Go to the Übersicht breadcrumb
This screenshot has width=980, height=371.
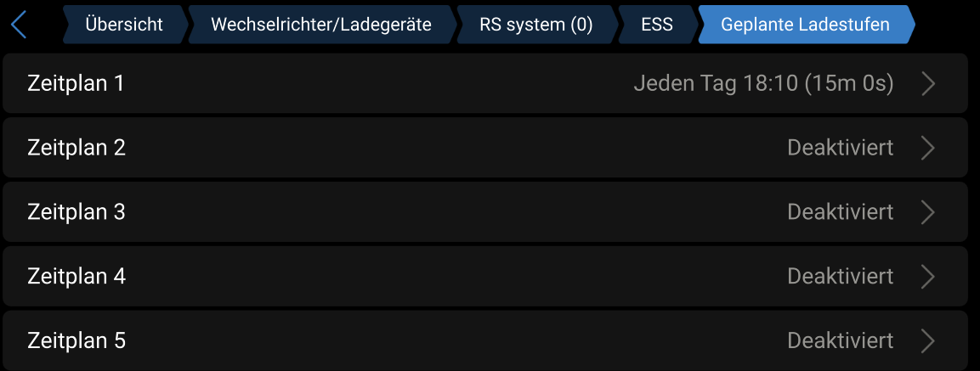pos(124,25)
